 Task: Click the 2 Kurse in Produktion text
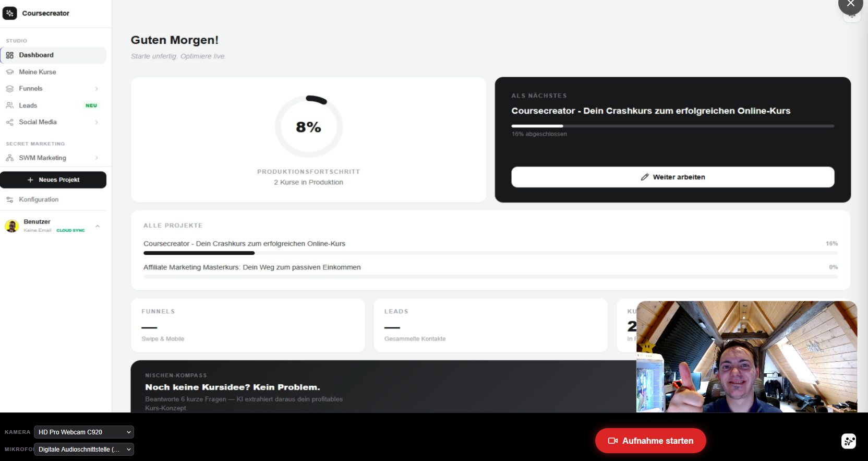coord(308,182)
